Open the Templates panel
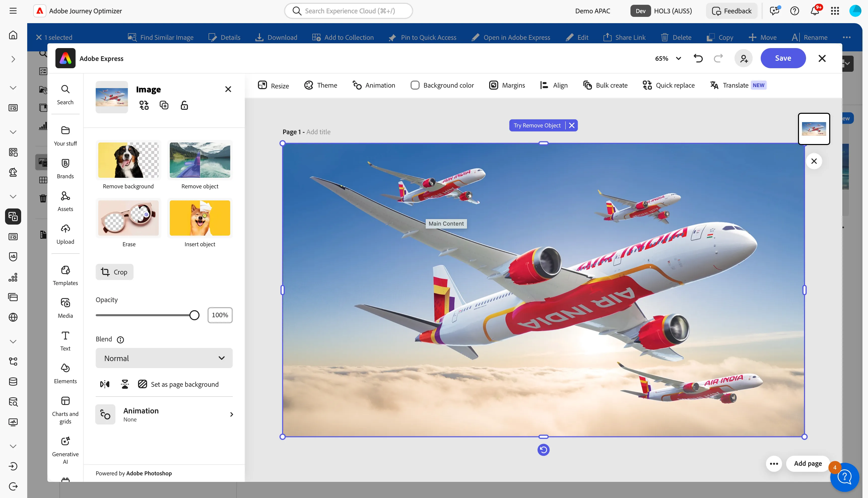868x498 pixels. coord(65,275)
